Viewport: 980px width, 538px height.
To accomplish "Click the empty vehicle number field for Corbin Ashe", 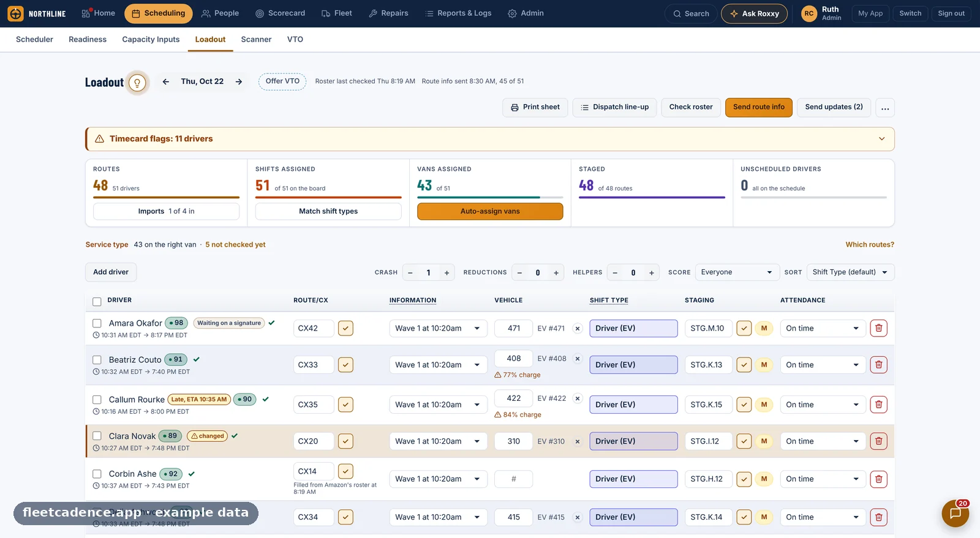I will point(513,479).
